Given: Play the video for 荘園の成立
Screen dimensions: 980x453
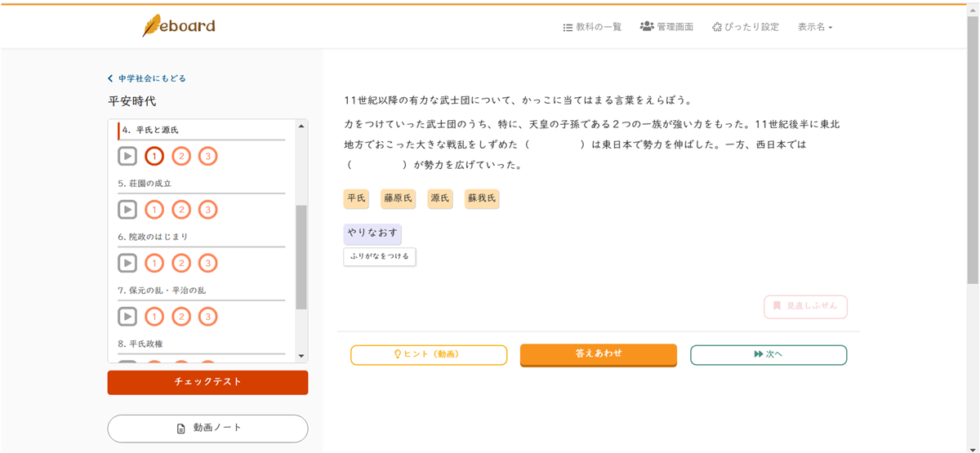Looking at the screenshot, I should 127,210.
